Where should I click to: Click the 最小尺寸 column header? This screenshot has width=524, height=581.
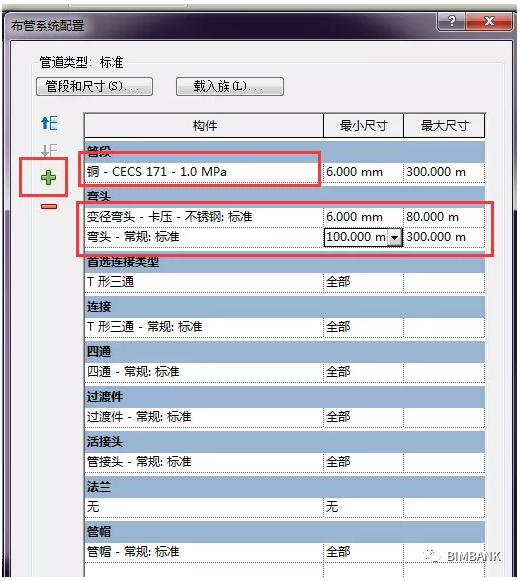point(363,126)
